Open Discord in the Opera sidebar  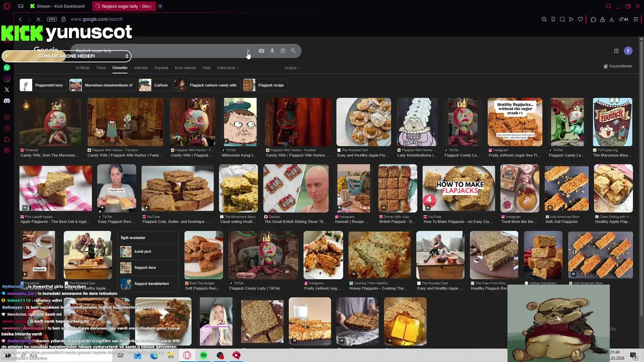coord(7,101)
